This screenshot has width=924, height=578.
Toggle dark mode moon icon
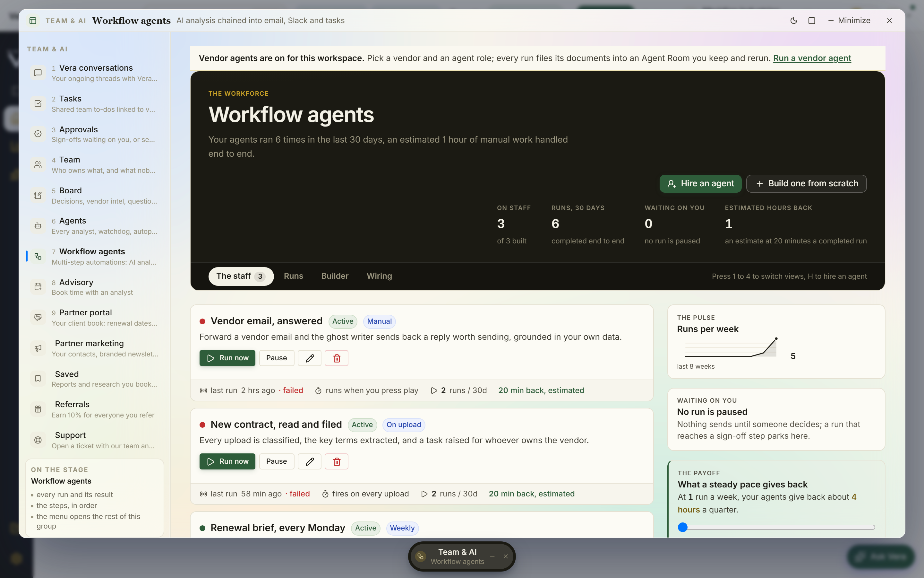pos(793,21)
